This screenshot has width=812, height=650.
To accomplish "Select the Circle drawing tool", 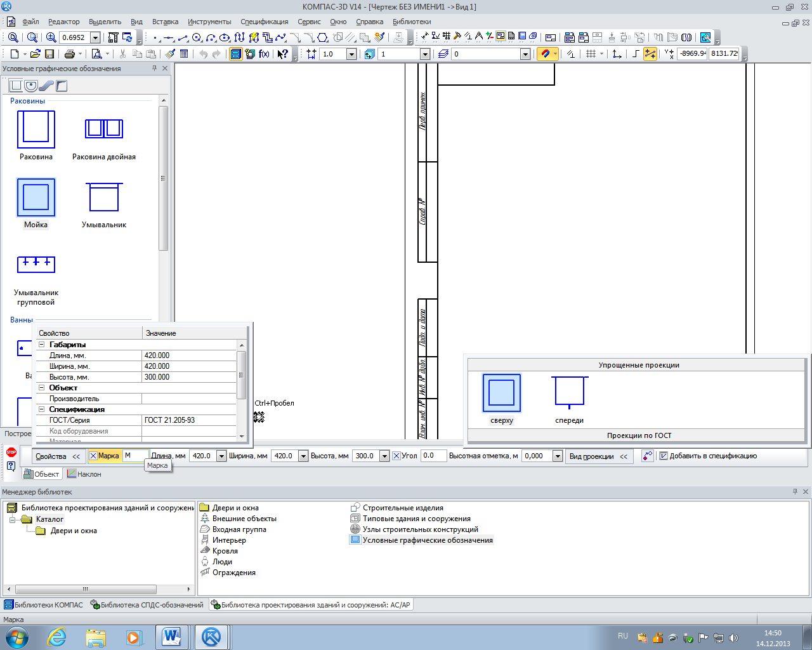I will (x=197, y=38).
